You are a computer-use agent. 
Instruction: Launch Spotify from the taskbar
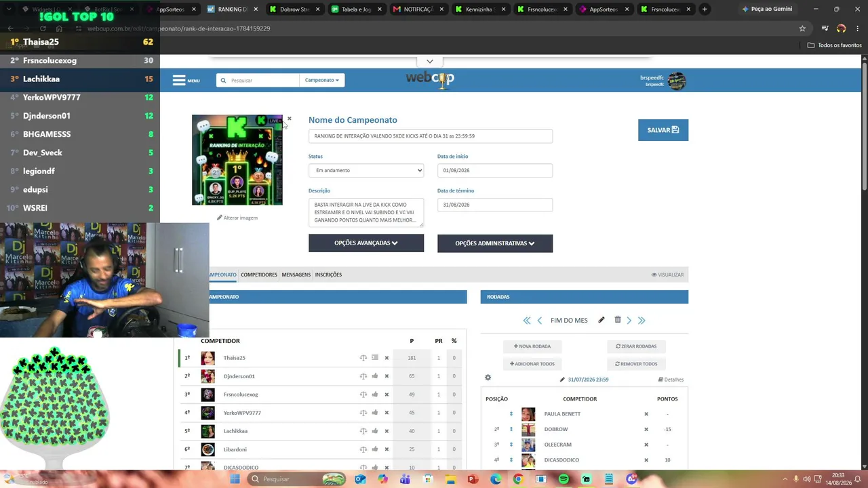point(564,479)
